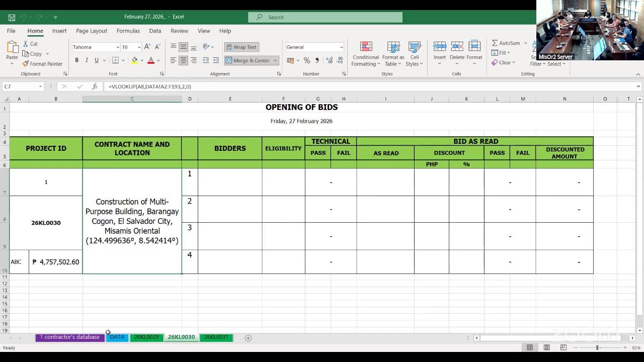Open the 1 contractor's database sheet tab
The height and width of the screenshot is (362, 644).
[x=70, y=337]
